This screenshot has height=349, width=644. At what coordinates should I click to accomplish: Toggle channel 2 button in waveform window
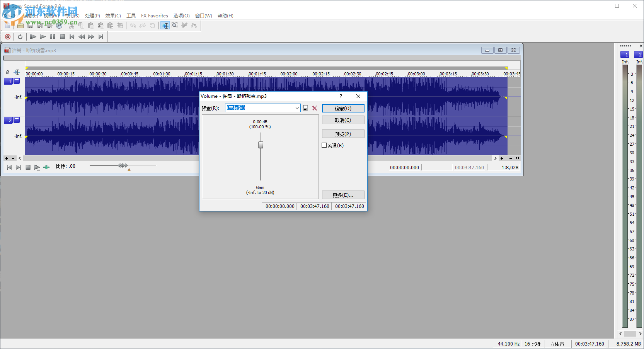[8, 120]
